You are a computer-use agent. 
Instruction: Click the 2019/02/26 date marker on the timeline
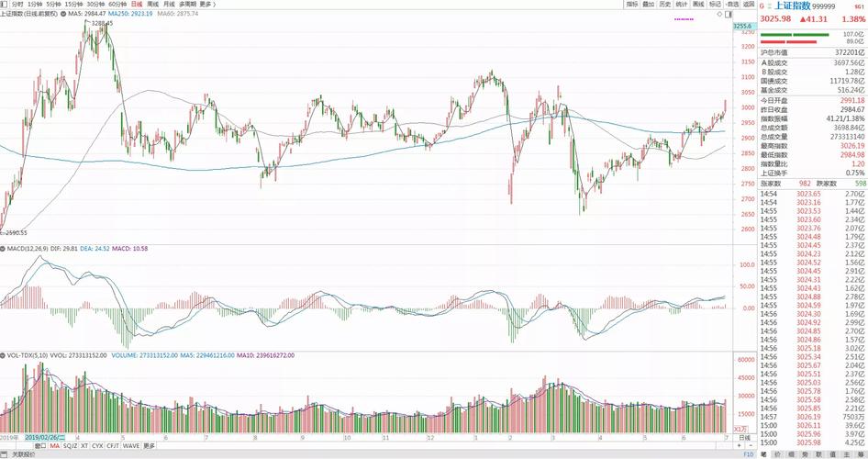(46, 437)
